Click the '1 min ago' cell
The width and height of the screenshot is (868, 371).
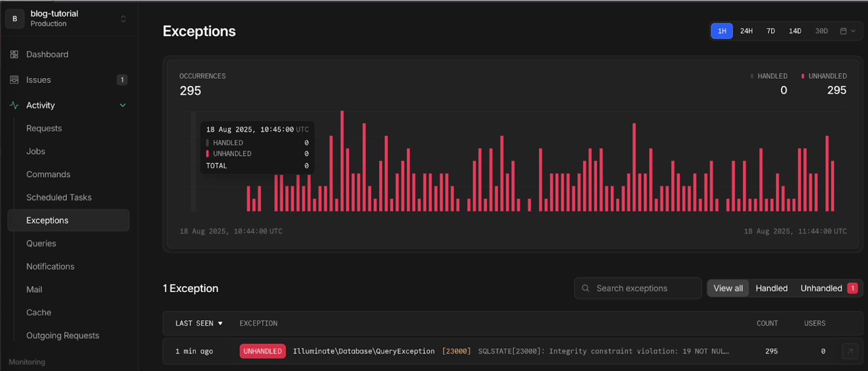pos(194,351)
